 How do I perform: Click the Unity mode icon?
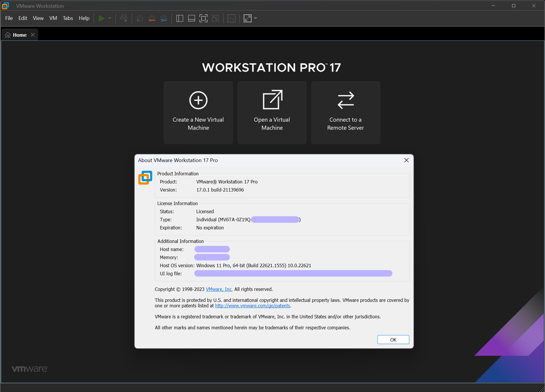point(215,18)
